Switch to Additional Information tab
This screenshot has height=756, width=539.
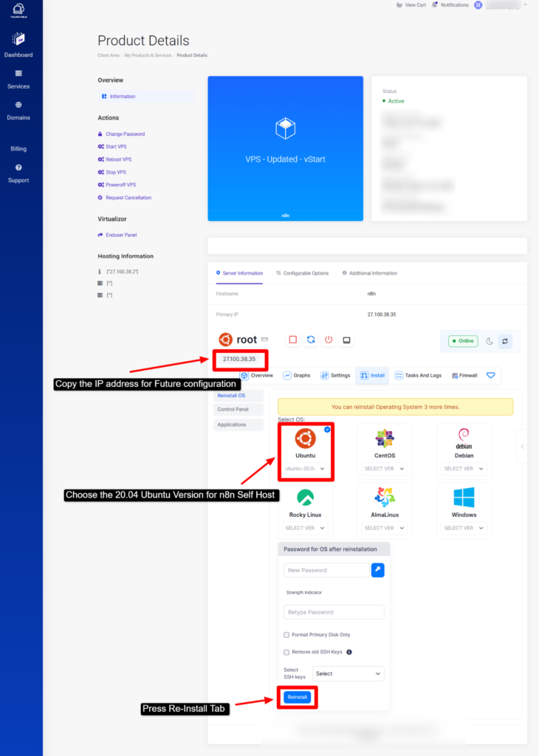click(370, 273)
